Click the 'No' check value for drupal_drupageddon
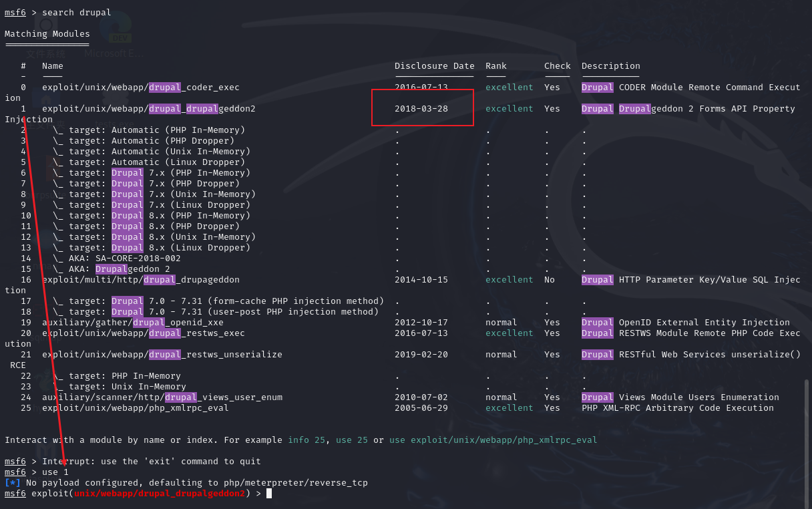This screenshot has height=509, width=812. click(550, 280)
